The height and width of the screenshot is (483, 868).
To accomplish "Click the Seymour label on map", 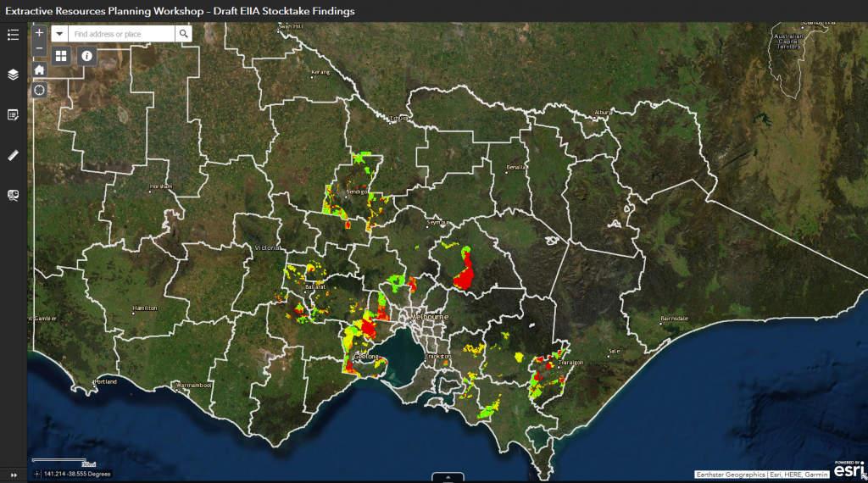I will pos(438,222).
